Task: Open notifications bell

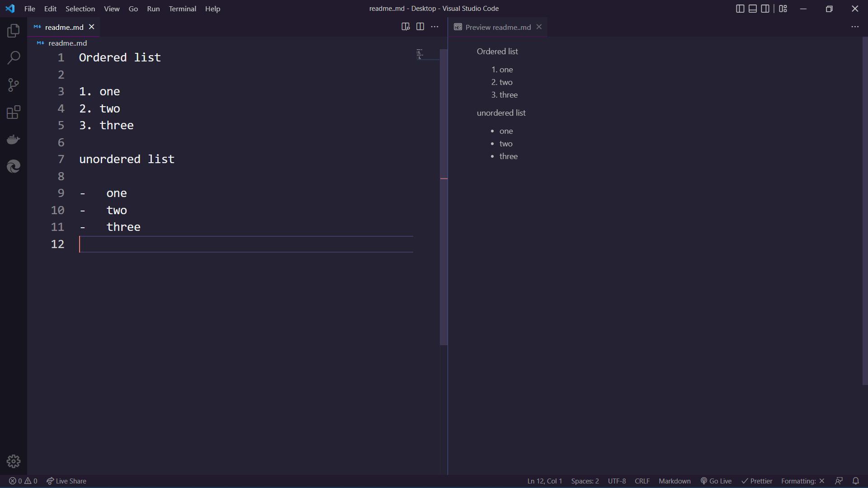Action: (x=856, y=481)
